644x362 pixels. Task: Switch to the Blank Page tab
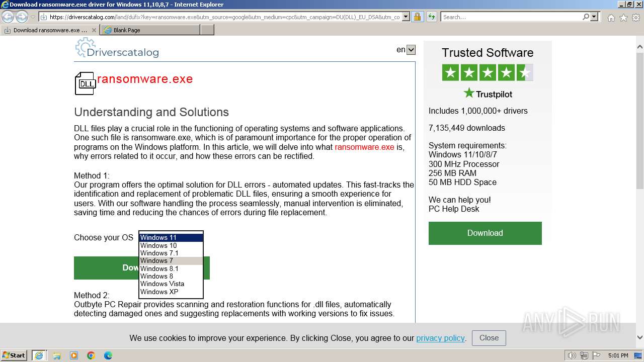150,30
